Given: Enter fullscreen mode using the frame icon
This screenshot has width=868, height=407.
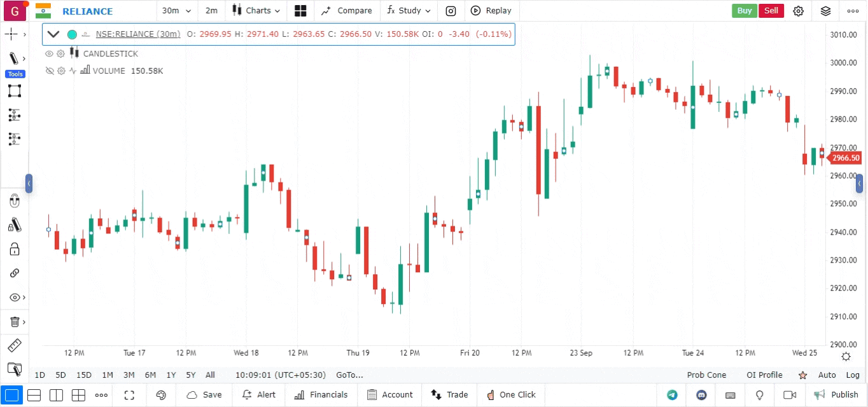Looking at the screenshot, I should pos(129,395).
